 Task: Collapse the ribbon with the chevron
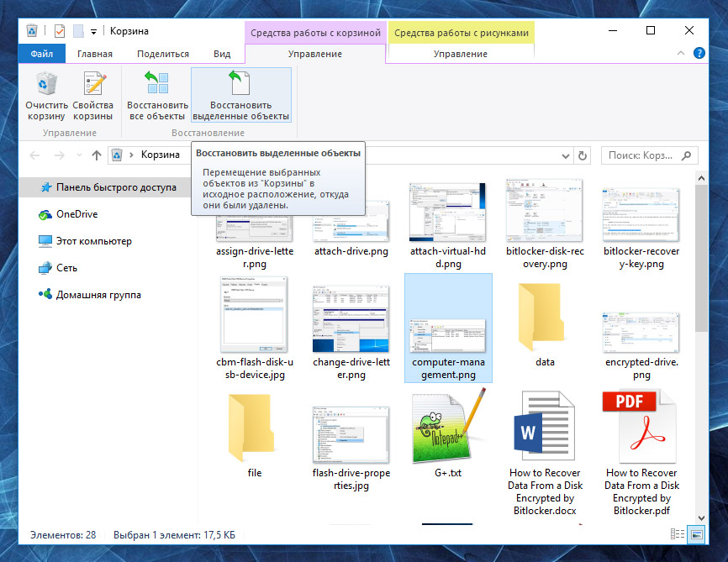pos(679,52)
